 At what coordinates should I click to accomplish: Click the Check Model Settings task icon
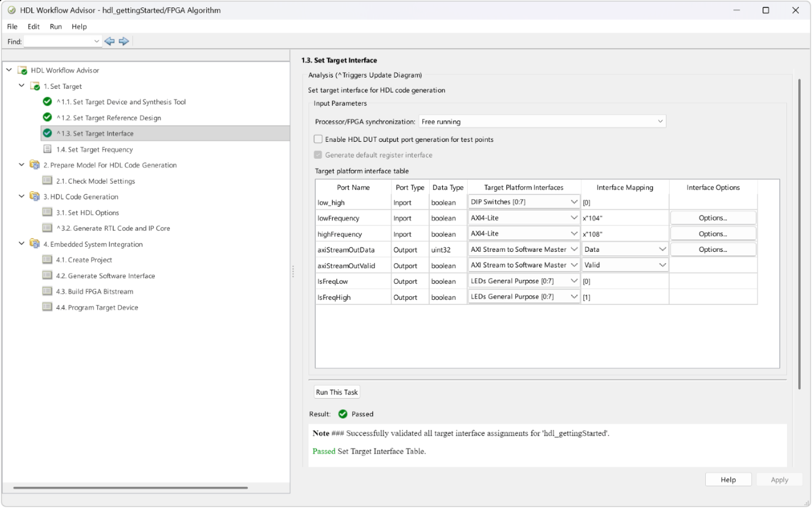47,181
